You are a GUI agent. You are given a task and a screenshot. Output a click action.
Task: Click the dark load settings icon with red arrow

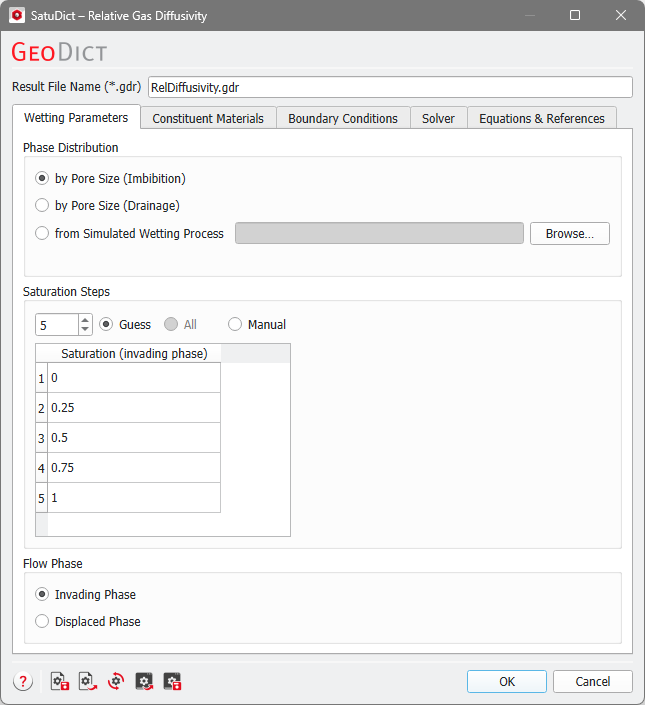click(x=144, y=682)
